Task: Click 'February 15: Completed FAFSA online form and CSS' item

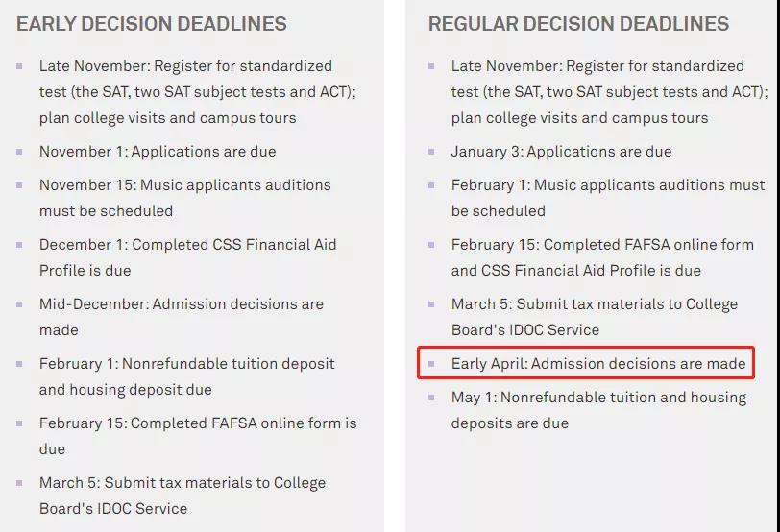Action: [x=602, y=257]
